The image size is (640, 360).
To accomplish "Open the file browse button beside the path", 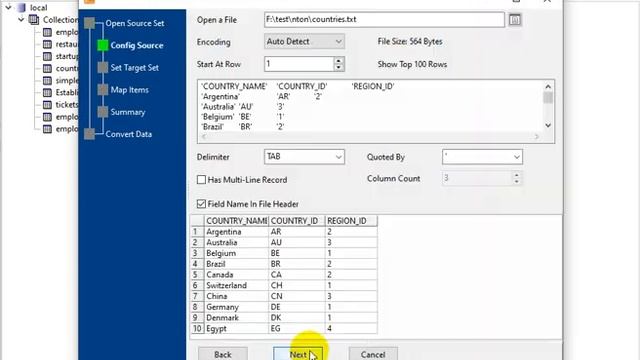I will click(x=515, y=20).
